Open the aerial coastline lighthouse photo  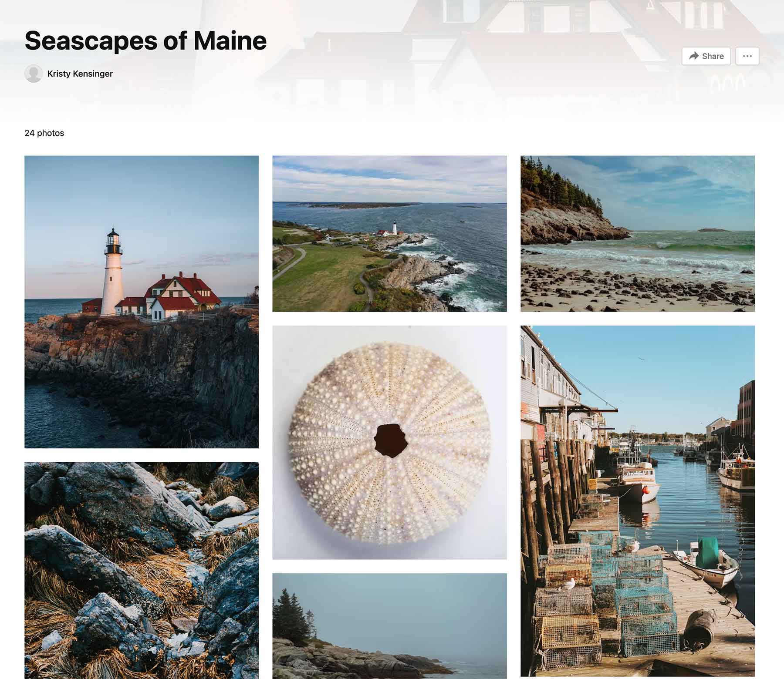(x=389, y=234)
